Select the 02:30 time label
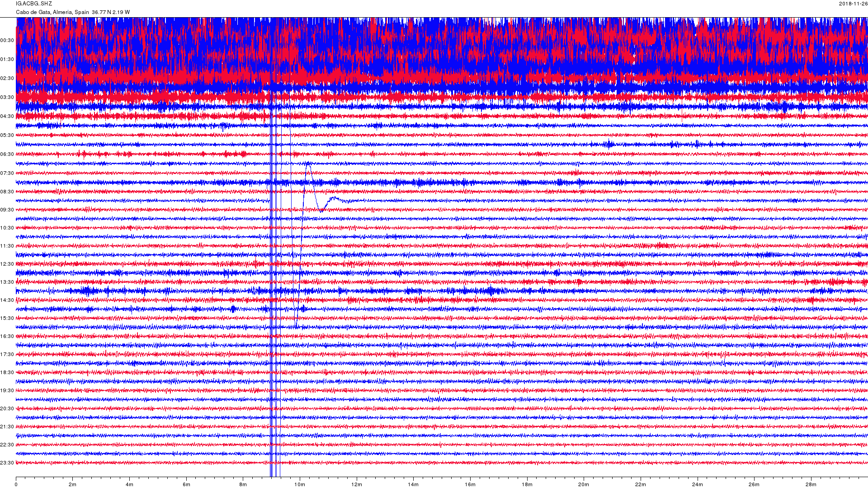868x488 pixels. coord(7,79)
